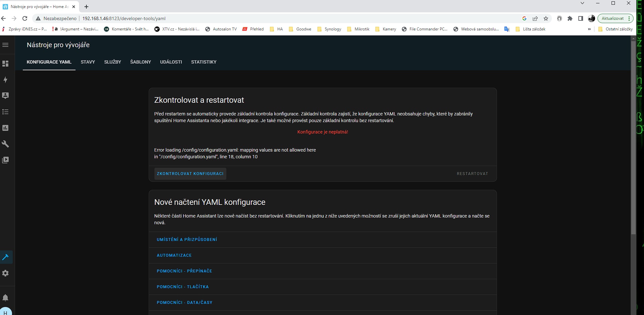Expand the tab search chevron

click(x=582, y=3)
